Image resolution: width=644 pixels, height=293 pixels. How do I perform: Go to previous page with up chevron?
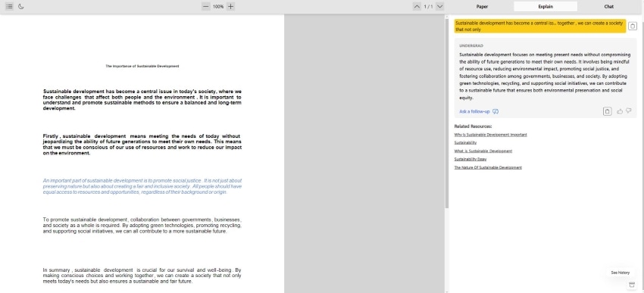417,6
